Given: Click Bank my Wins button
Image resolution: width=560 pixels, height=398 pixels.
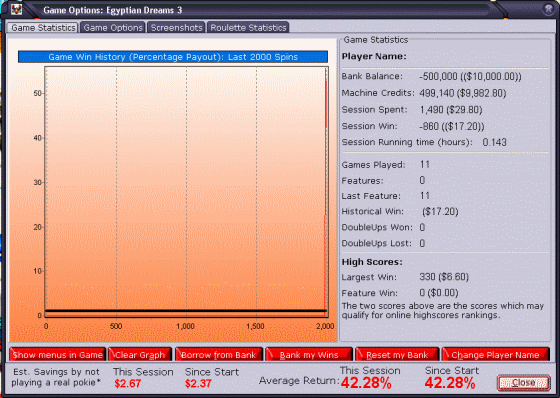Looking at the screenshot, I should [309, 355].
